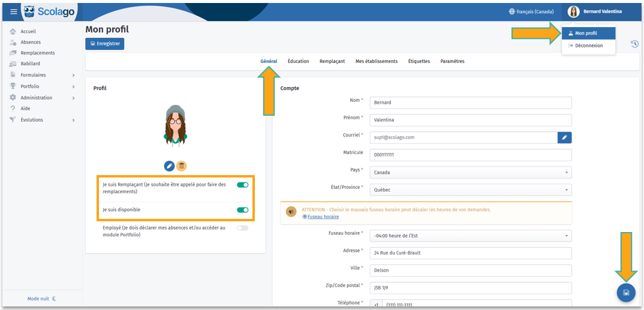Choose Mon profil in user menu
Viewport: 644px width, 310px height.
589,33
